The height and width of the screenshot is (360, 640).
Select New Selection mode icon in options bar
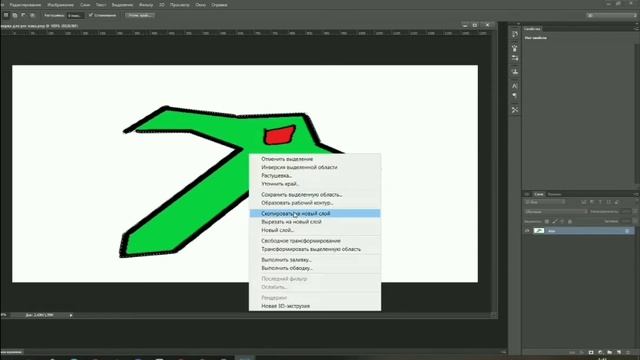pyautogui.click(x=6, y=16)
